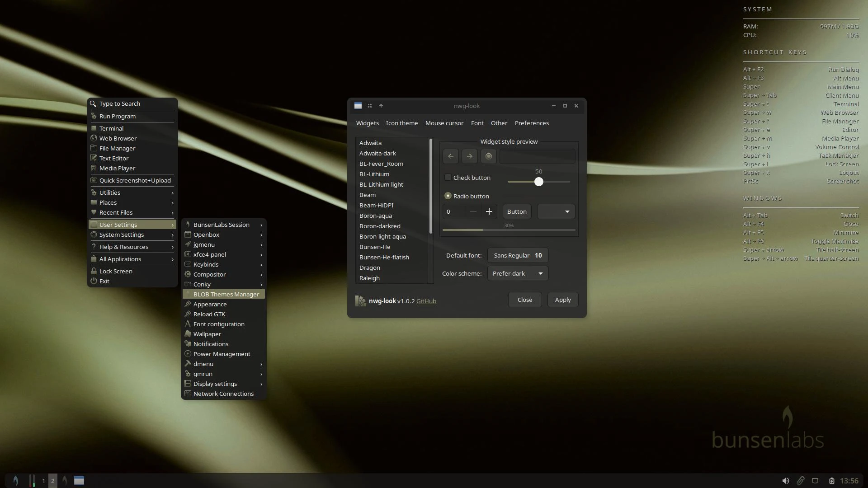Click the nwg-look window icon in taskbar
Screen dimensions: 868x488
(x=79, y=480)
